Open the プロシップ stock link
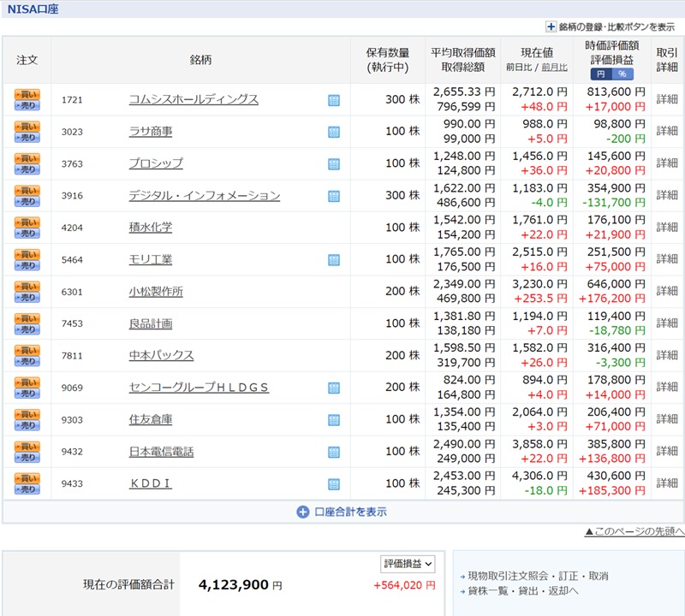 click(156, 163)
